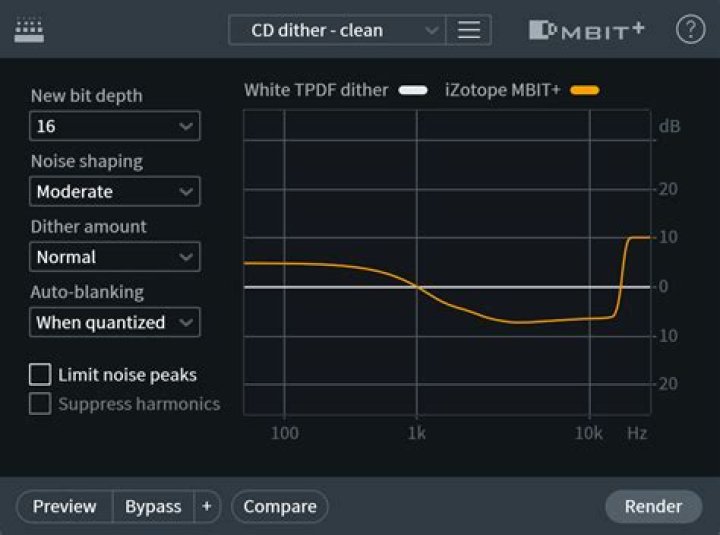Toggle the Bypass button
720x535 pixels.
(153, 507)
